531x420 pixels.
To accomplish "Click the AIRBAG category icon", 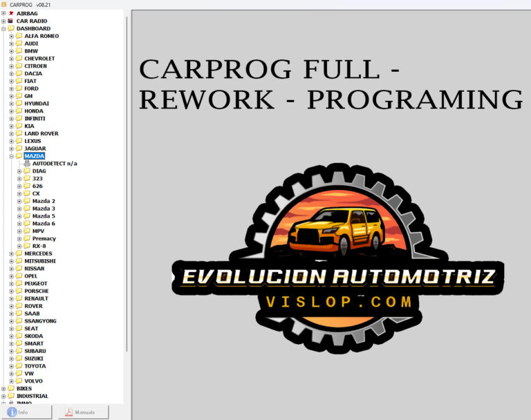I will pyautogui.click(x=11, y=13).
